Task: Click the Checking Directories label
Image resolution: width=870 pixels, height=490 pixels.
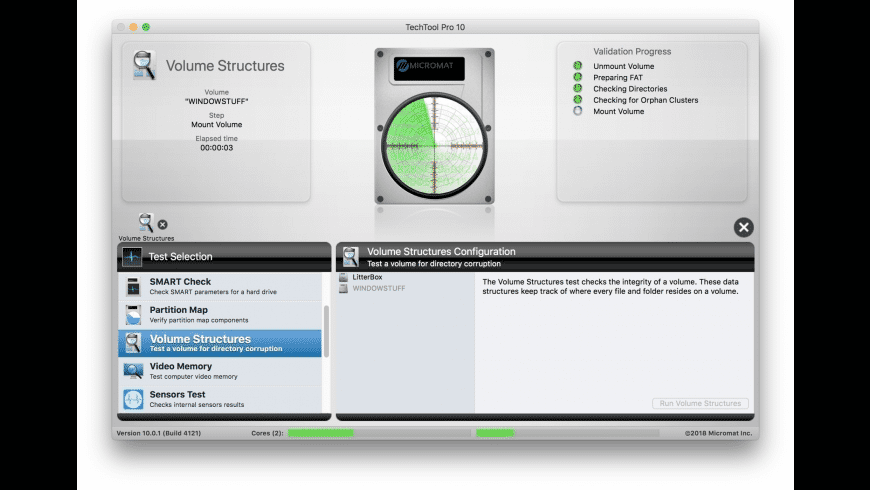Action: (x=630, y=89)
